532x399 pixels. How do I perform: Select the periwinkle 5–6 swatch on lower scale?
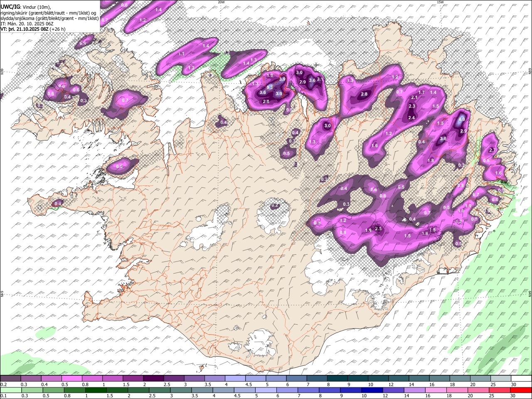click(x=266, y=390)
